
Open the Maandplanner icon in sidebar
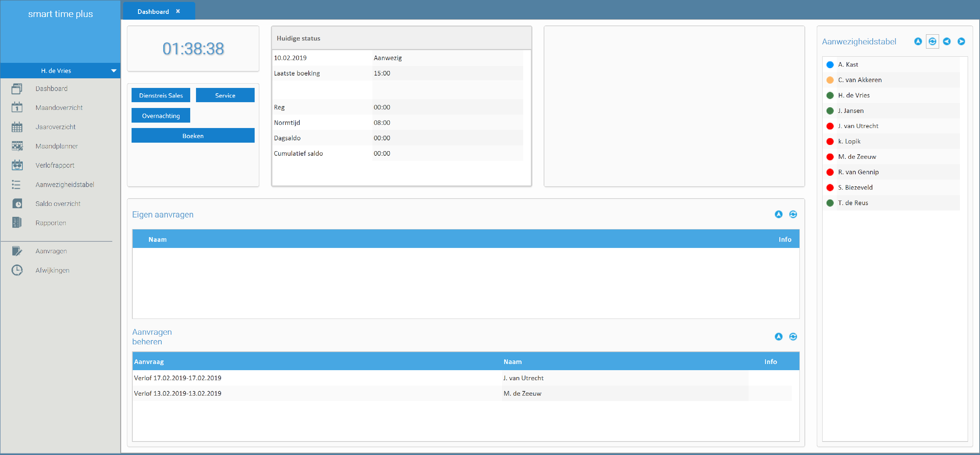coord(17,146)
